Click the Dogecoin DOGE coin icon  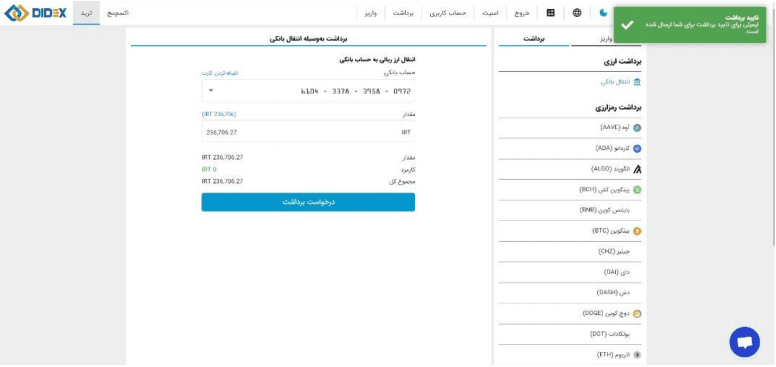click(x=637, y=314)
